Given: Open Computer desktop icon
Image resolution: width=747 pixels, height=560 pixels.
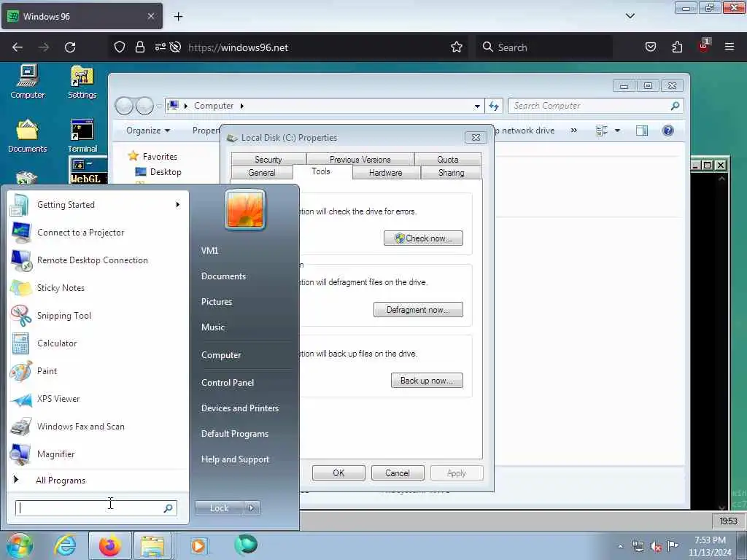Looking at the screenshot, I should coord(27,82).
